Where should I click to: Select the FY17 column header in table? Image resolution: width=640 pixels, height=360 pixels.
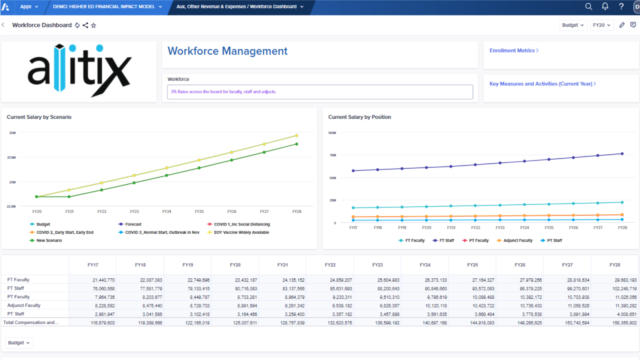tap(93, 265)
